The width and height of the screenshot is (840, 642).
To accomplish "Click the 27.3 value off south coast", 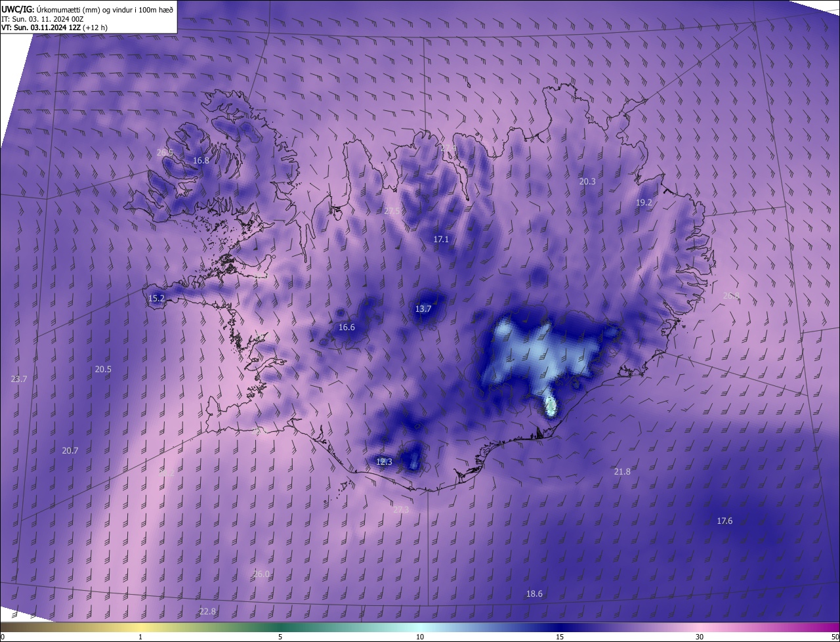I will point(401,510).
